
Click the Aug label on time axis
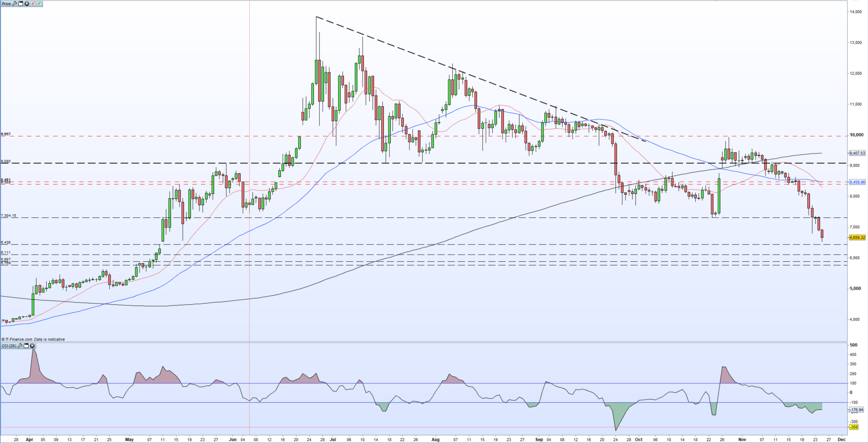436,439
